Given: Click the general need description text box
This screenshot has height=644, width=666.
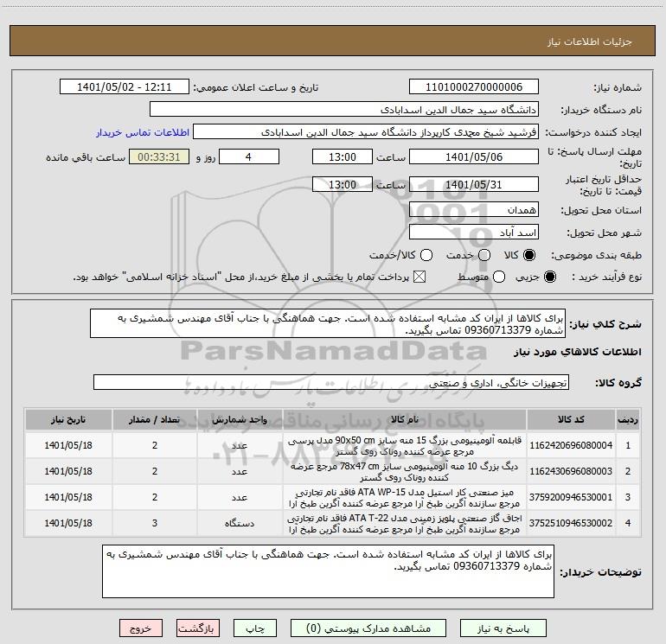Looking at the screenshot, I should point(328,324).
